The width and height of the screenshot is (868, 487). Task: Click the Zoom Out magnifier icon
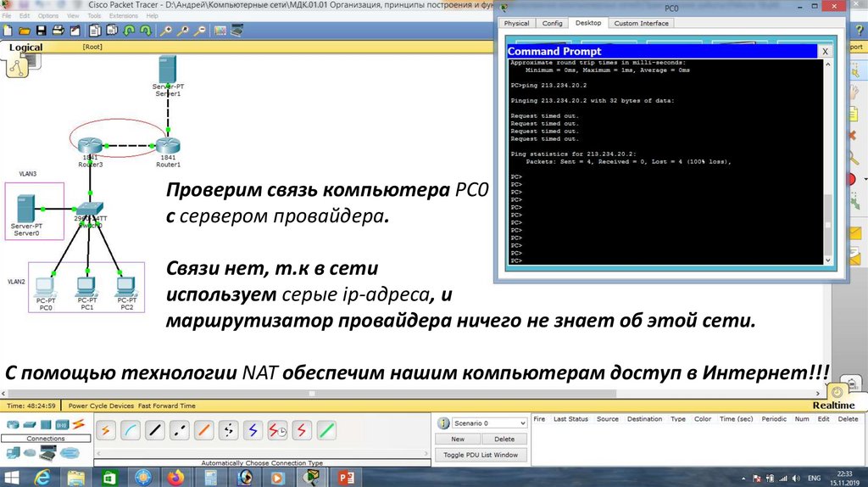click(x=200, y=31)
